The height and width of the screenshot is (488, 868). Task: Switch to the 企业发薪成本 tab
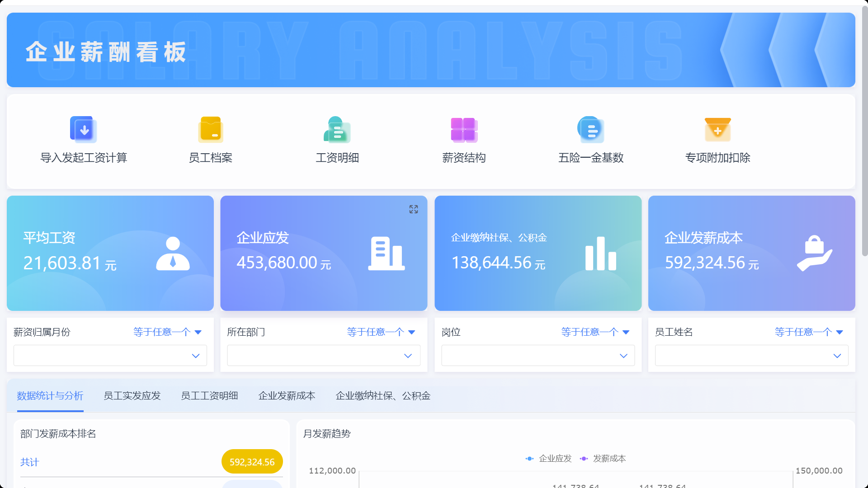pyautogui.click(x=287, y=396)
